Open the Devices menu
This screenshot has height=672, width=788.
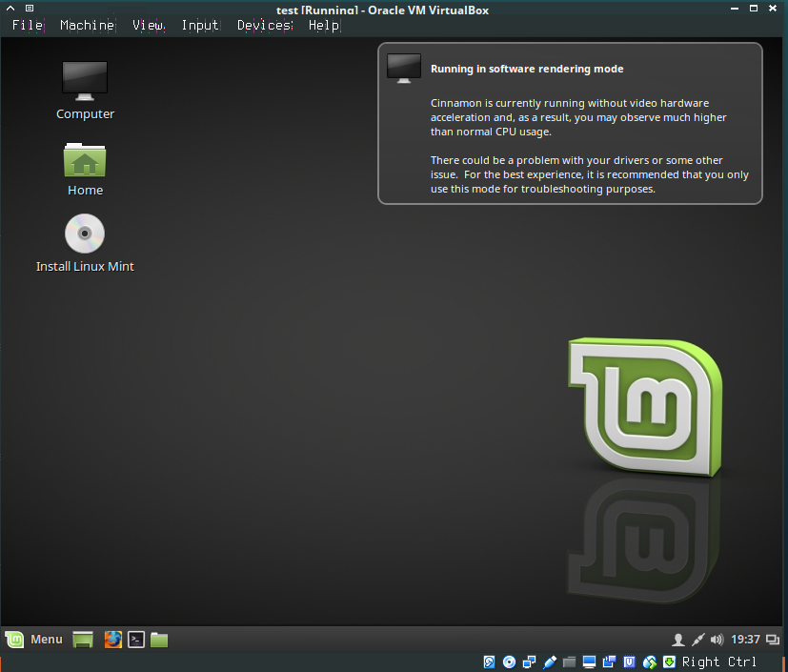pyautogui.click(x=264, y=25)
